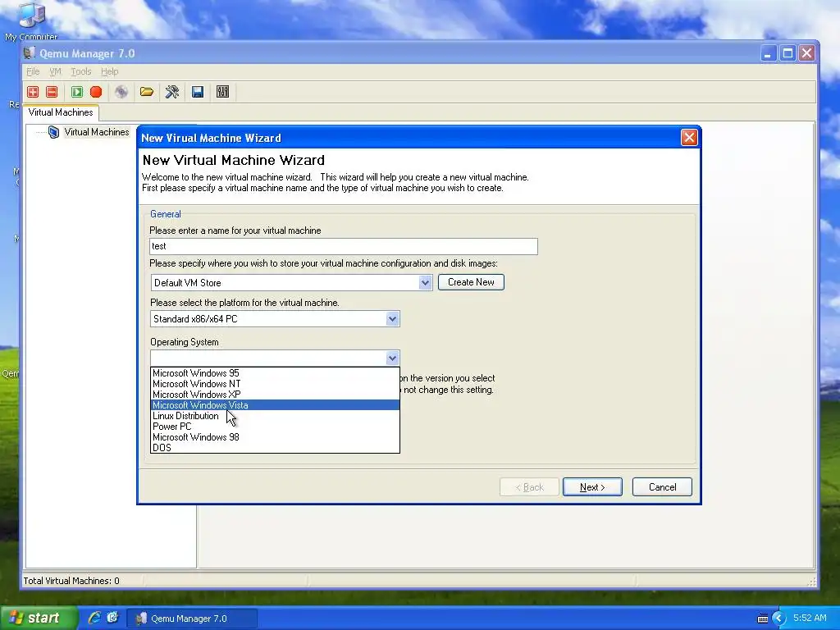The height and width of the screenshot is (630, 840).
Task: Click the wrench and hammer tools icon
Action: [172, 92]
